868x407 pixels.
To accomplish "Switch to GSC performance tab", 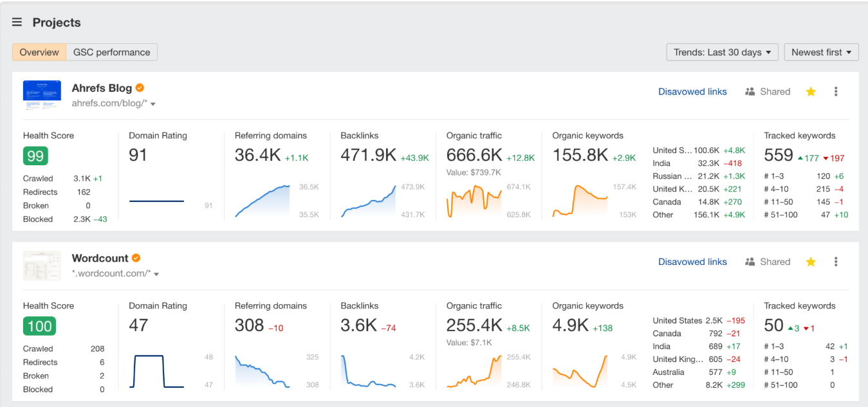I will click(112, 52).
